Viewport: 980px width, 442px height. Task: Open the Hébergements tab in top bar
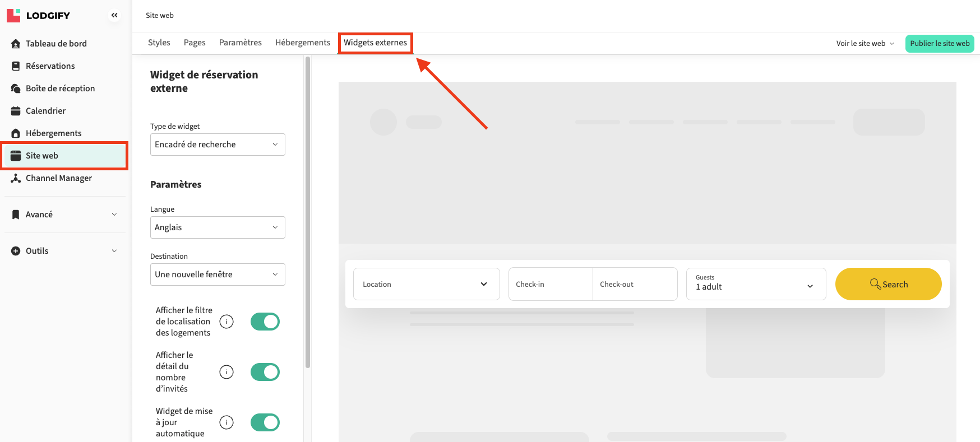click(x=303, y=43)
